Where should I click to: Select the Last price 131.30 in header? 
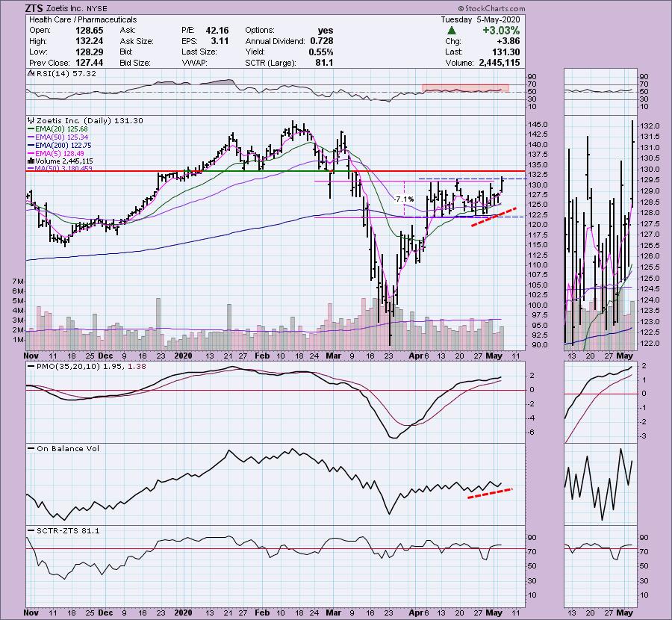point(505,52)
